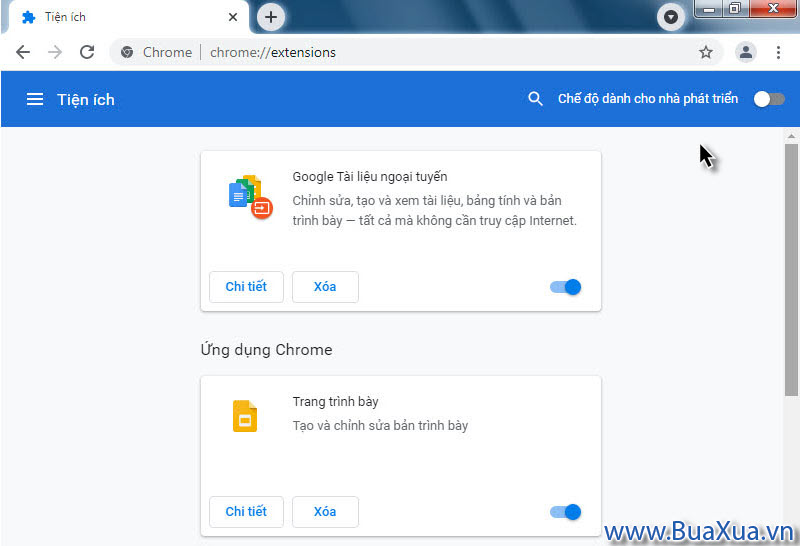Bookmark this page with the star icon
Viewport: 800px width, 546px height.
tap(706, 52)
